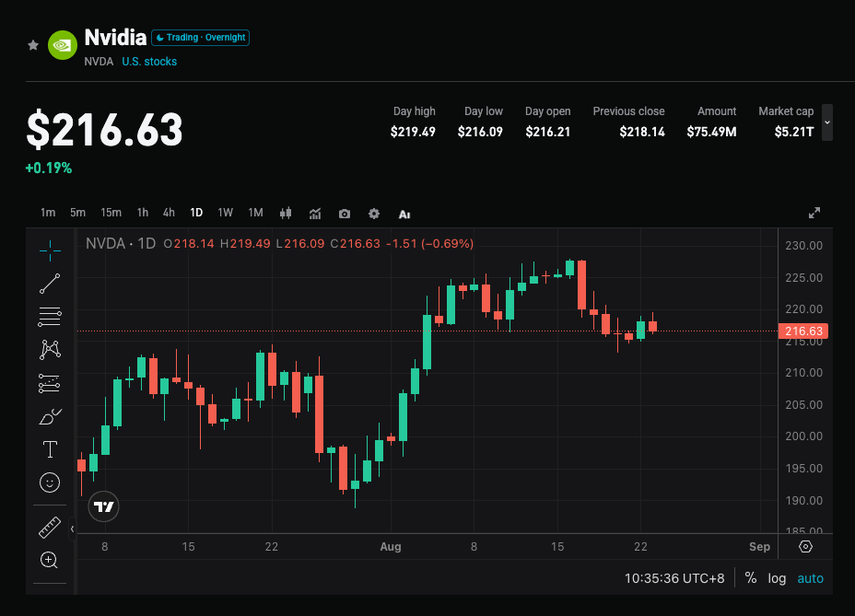The width and height of the screenshot is (855, 616).
Task: Select the trend line drawing tool
Action: (x=50, y=284)
